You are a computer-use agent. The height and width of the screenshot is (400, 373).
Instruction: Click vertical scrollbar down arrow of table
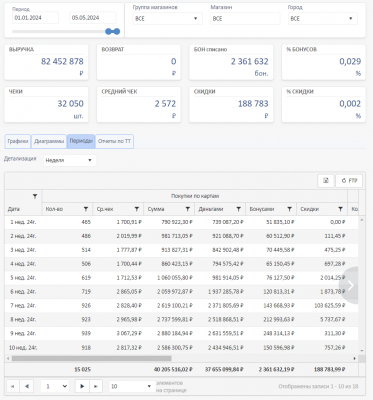tap(362, 351)
